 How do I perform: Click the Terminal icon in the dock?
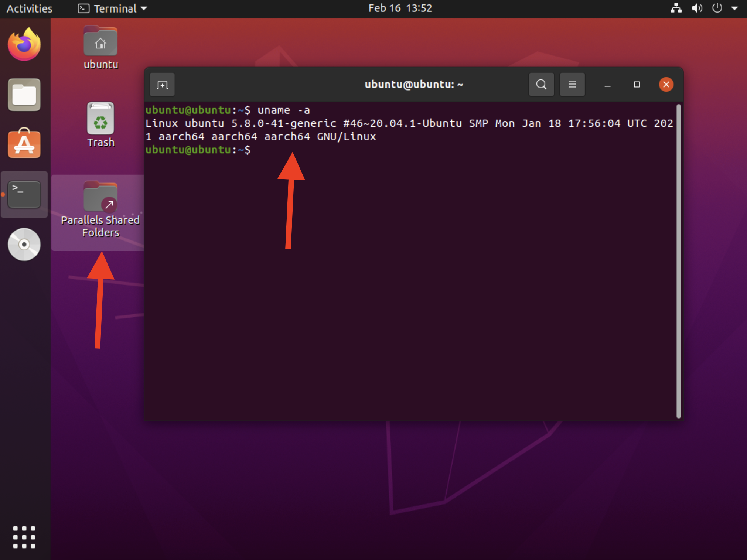click(x=24, y=194)
